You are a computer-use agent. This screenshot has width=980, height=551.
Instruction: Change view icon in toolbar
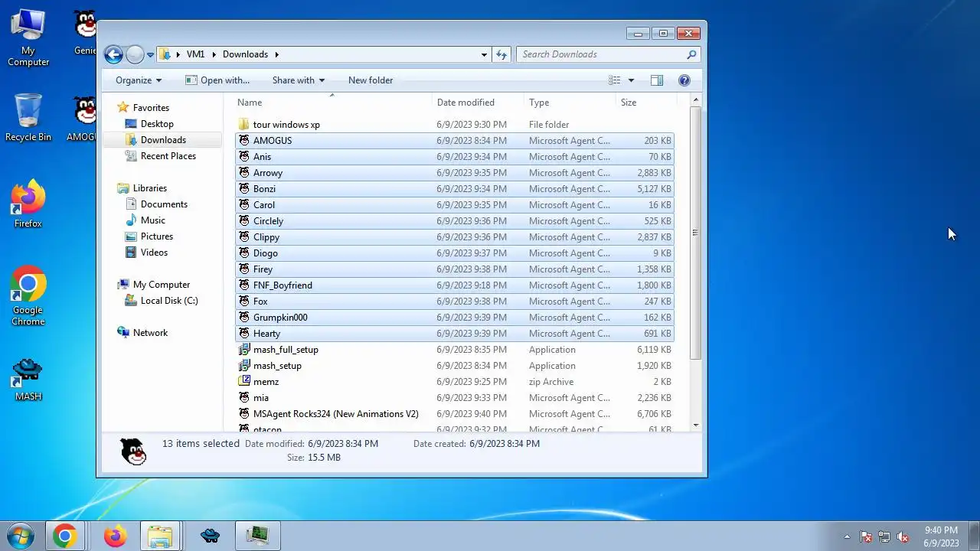[614, 80]
